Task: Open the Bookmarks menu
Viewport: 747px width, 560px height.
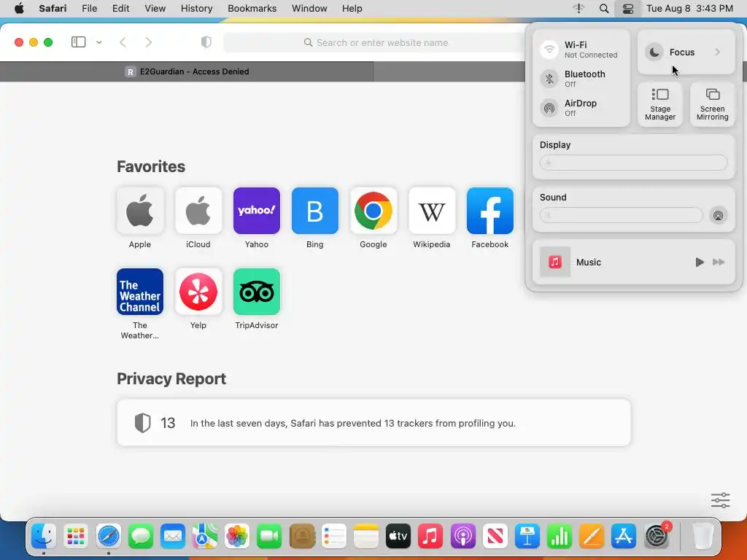Action: tap(252, 9)
